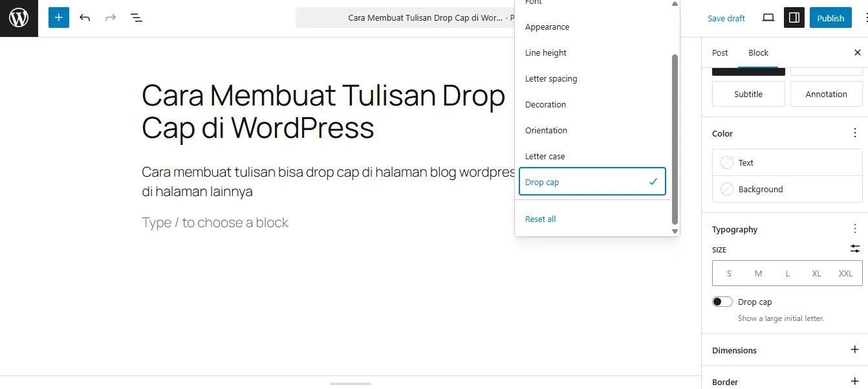
Task: Enable Orientation option
Action: click(x=592, y=130)
